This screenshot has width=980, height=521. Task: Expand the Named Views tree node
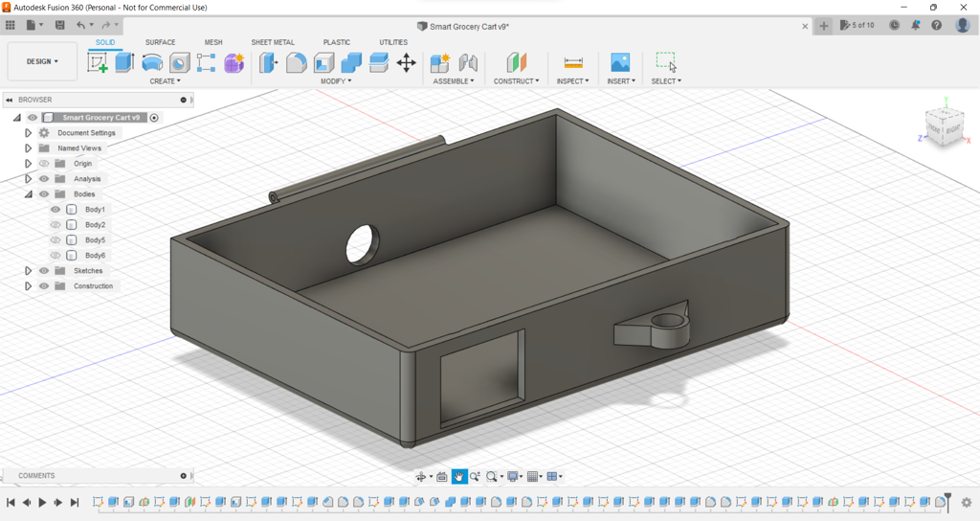pyautogui.click(x=29, y=148)
